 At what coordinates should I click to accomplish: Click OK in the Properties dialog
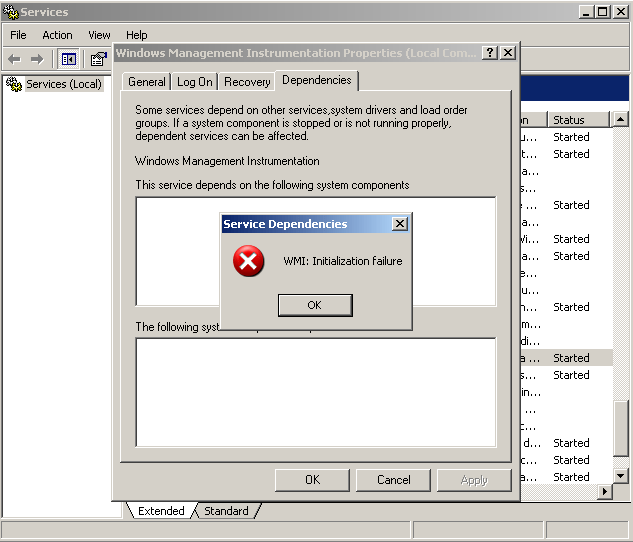tap(312, 480)
